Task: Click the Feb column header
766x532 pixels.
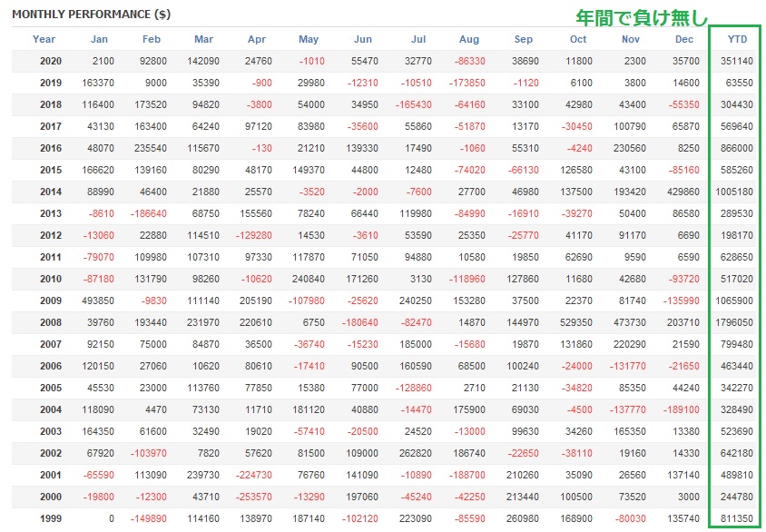Action: [152, 39]
